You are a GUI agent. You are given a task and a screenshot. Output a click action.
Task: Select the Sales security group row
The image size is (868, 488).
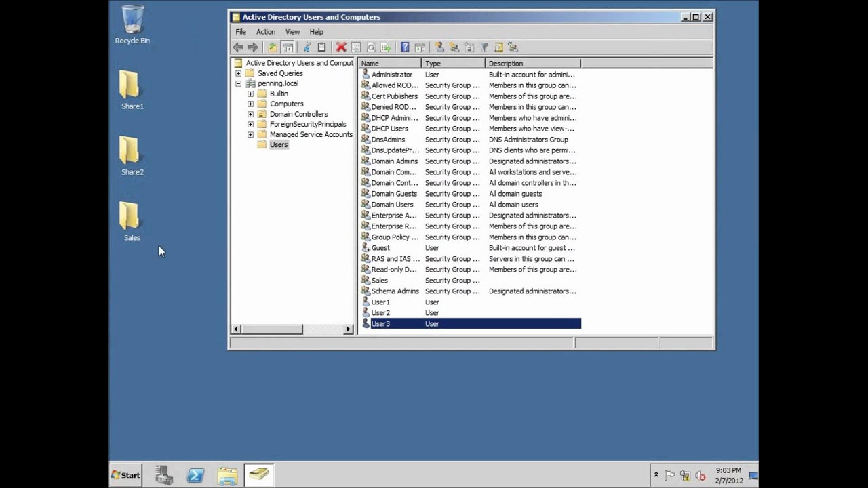pyautogui.click(x=470, y=281)
